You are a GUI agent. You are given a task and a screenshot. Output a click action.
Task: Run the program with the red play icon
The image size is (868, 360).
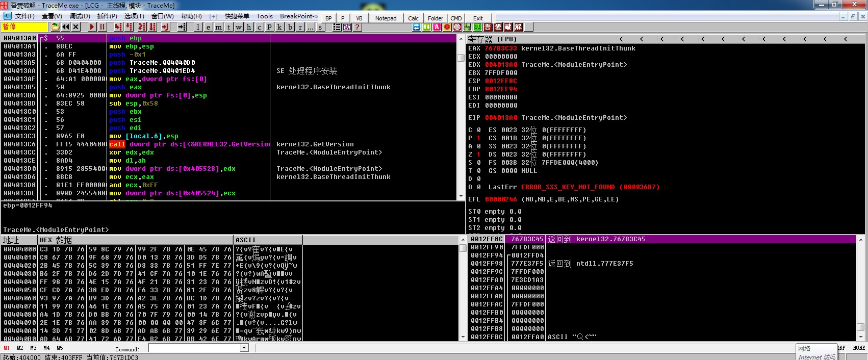[92, 27]
